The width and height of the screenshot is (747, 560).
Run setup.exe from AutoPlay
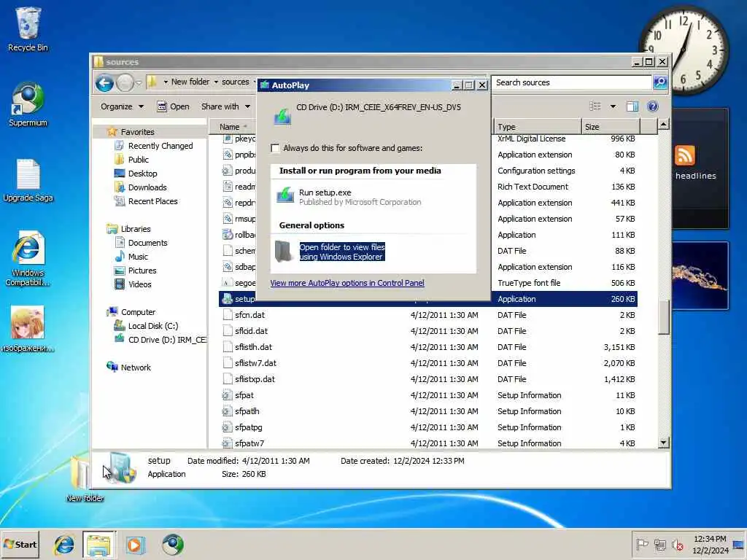[360, 197]
